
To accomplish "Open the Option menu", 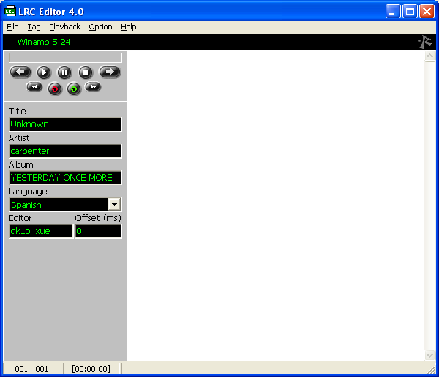I will 100,27.
